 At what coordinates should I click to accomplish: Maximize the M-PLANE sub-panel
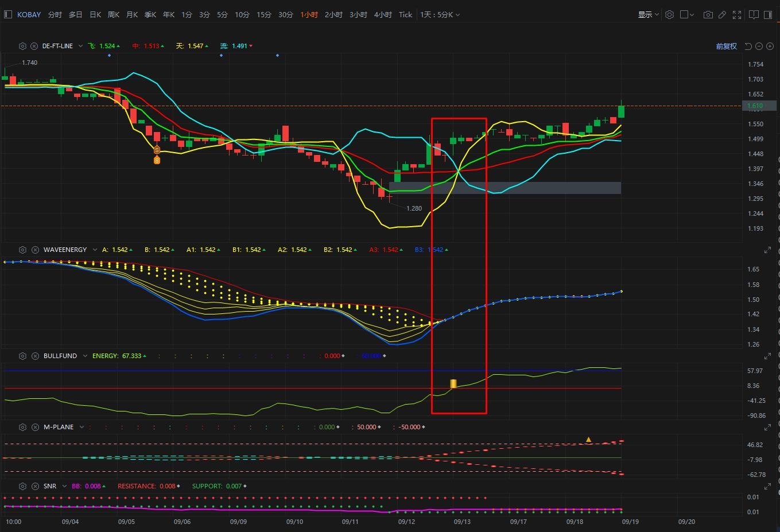767,428
